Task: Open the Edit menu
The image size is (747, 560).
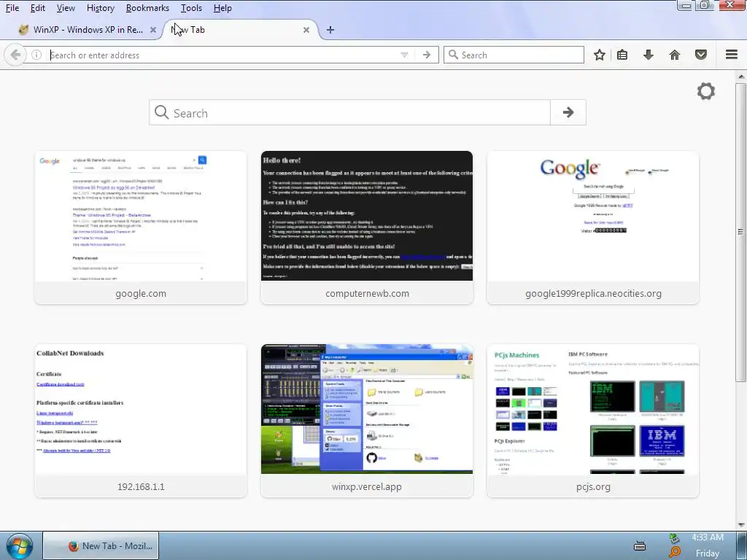Action: (38, 8)
